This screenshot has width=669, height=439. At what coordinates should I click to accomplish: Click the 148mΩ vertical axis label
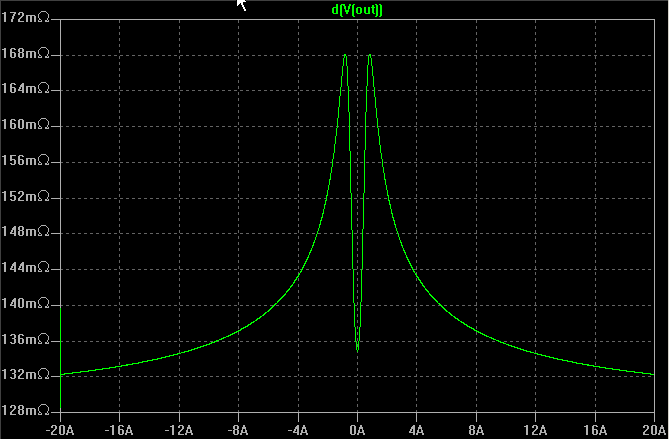click(26, 232)
